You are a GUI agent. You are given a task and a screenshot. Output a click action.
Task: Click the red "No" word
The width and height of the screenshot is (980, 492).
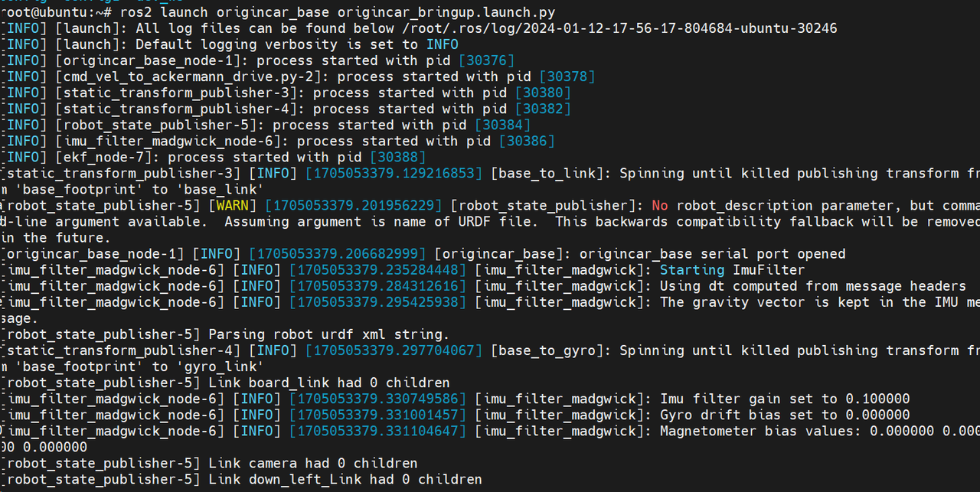click(x=660, y=205)
